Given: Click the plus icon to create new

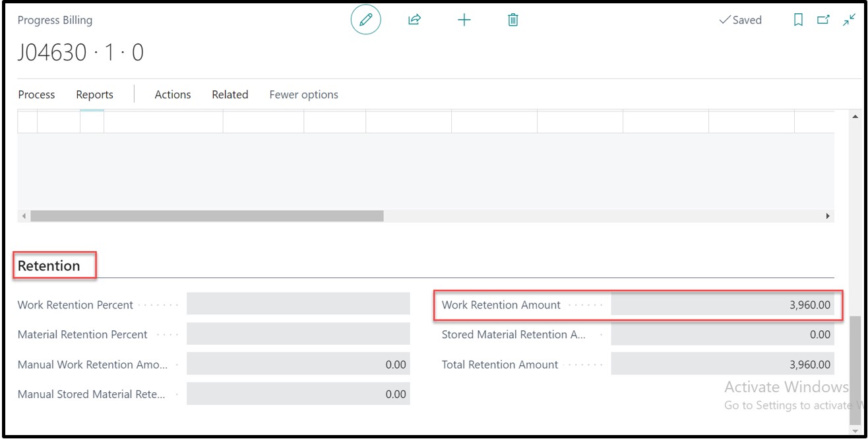Looking at the screenshot, I should 464,20.
